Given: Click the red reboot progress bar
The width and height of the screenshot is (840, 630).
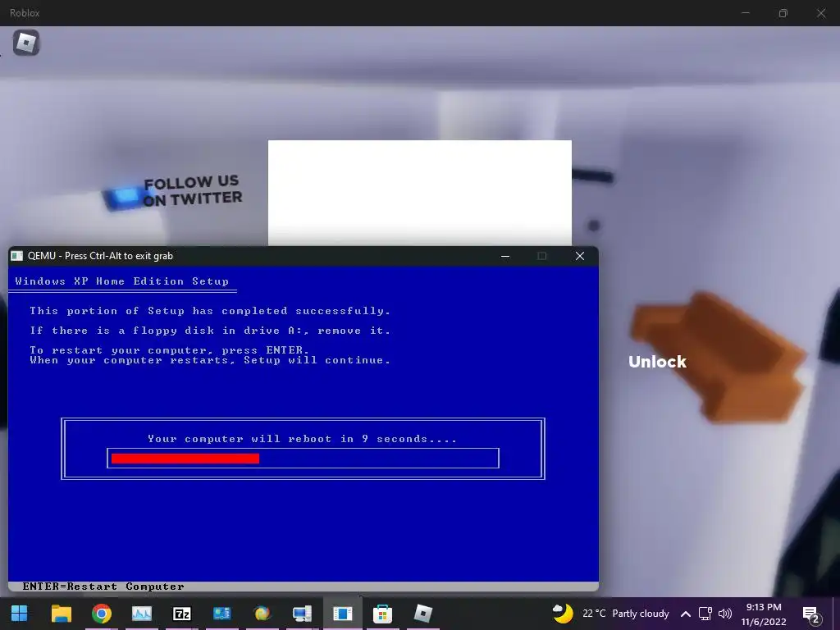Looking at the screenshot, I should point(185,458).
